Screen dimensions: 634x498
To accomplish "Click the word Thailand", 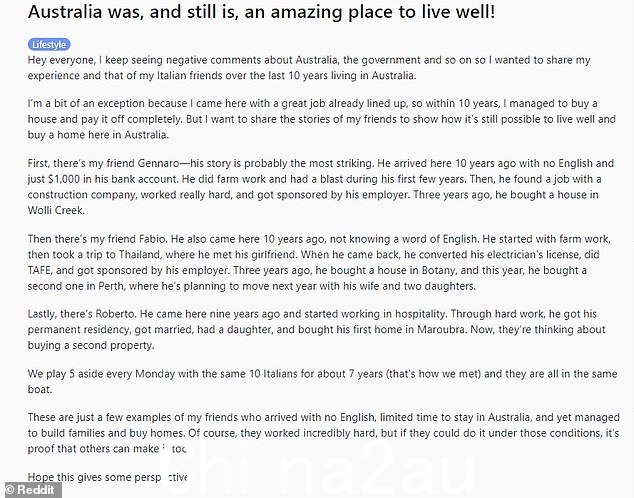I will (140, 255).
